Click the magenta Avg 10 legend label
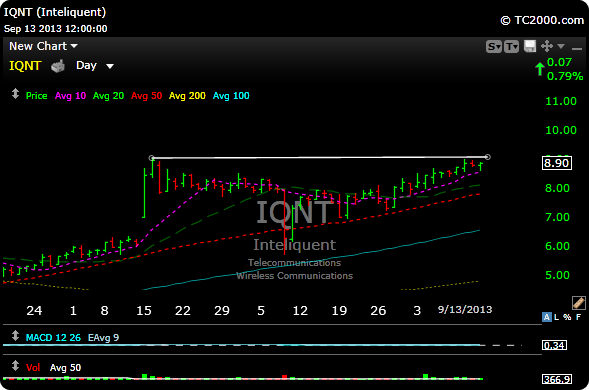Image resolution: width=589 pixels, height=390 pixels. click(x=70, y=96)
